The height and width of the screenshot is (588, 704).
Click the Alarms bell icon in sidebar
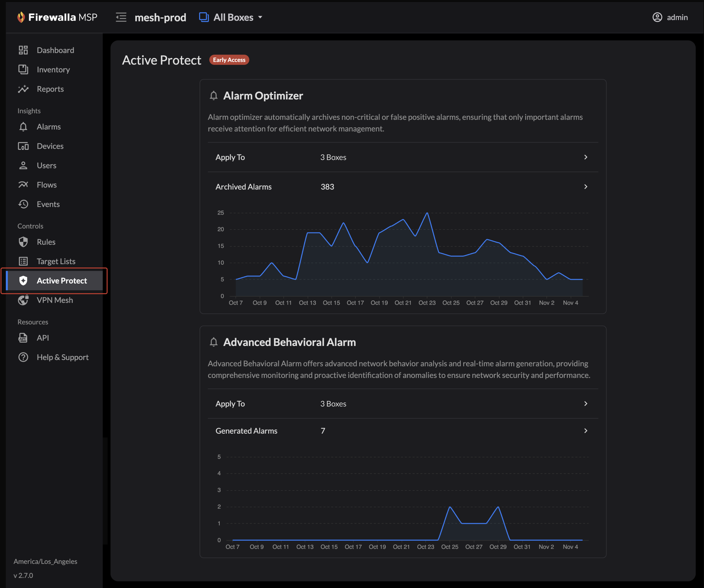tap(23, 127)
